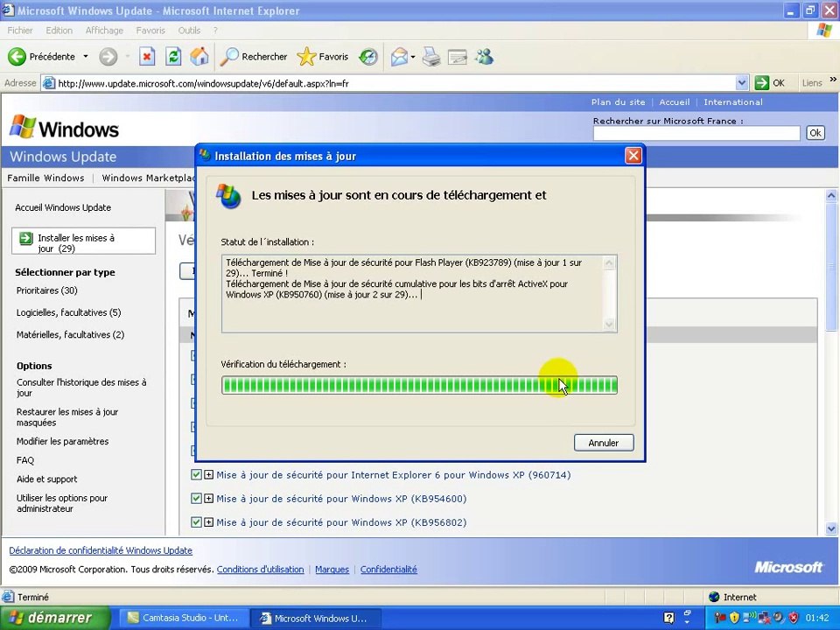Open the ? help menu

pos(215,31)
